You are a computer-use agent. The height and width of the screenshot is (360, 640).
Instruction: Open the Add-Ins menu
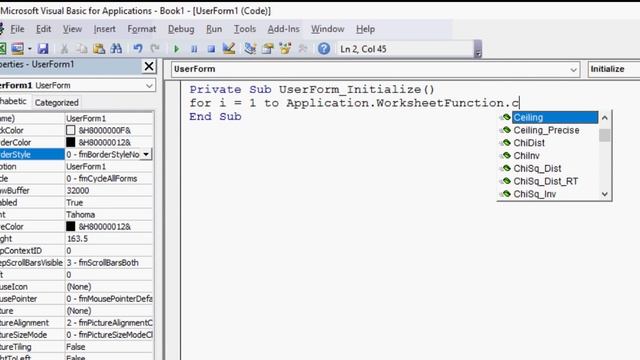click(x=283, y=29)
